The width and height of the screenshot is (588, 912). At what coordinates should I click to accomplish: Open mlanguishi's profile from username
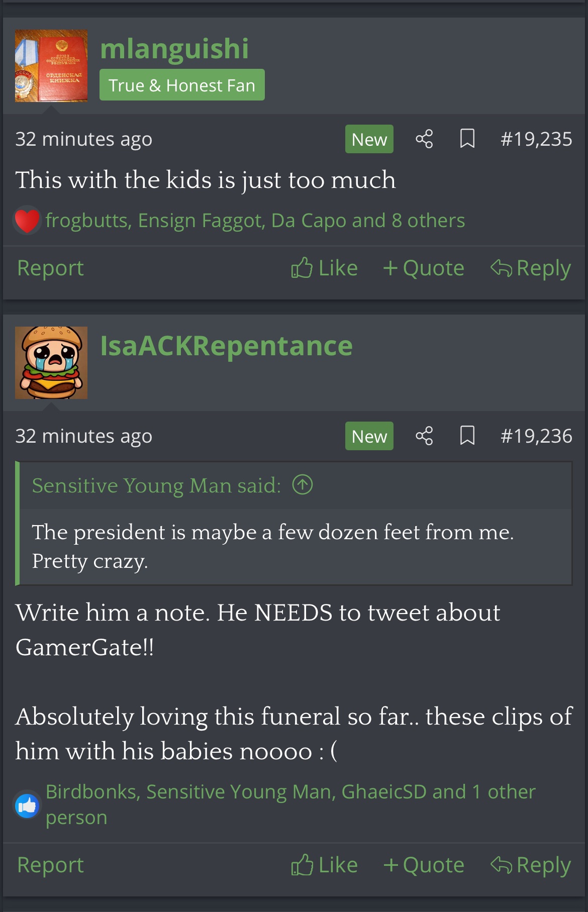click(x=174, y=49)
